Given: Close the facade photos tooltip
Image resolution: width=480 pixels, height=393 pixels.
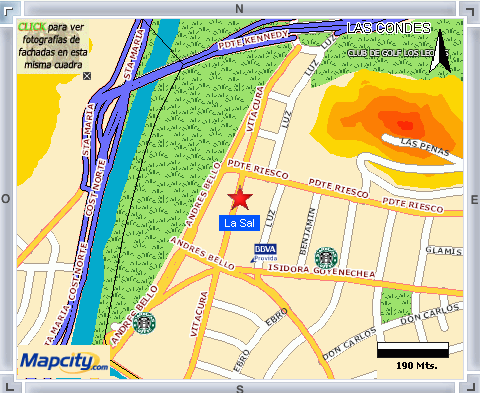Looking at the screenshot, I should click(87, 76).
